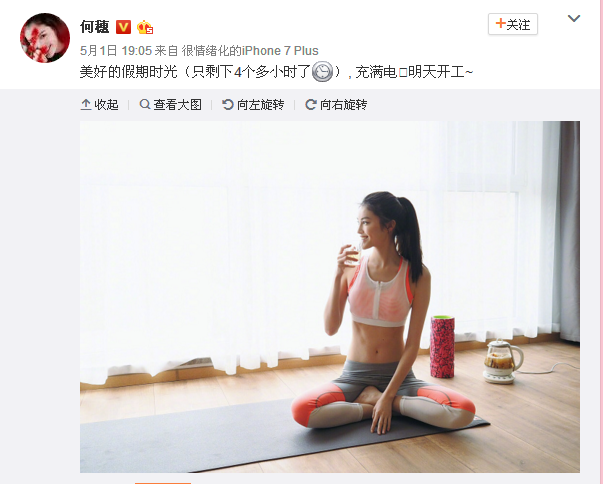Click the collapse up-arrow icon beside 收起
Screen dimensions: 603x484
pos(85,105)
